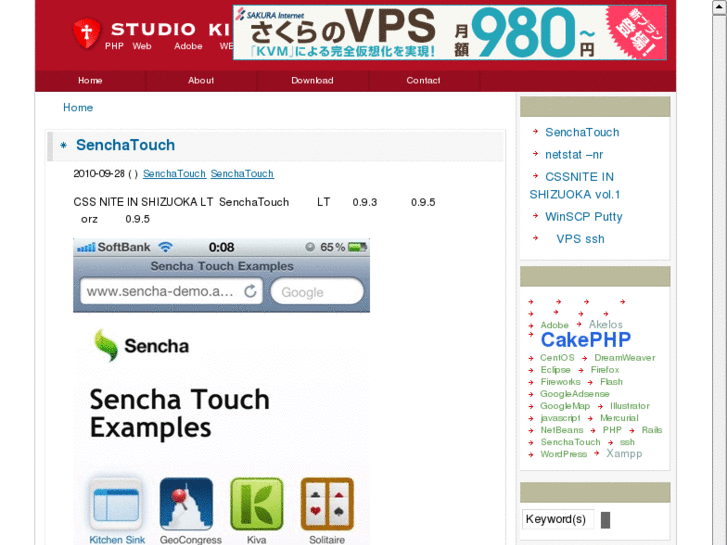
Task: Go to Home in the navigation bar
Action: 90,81
